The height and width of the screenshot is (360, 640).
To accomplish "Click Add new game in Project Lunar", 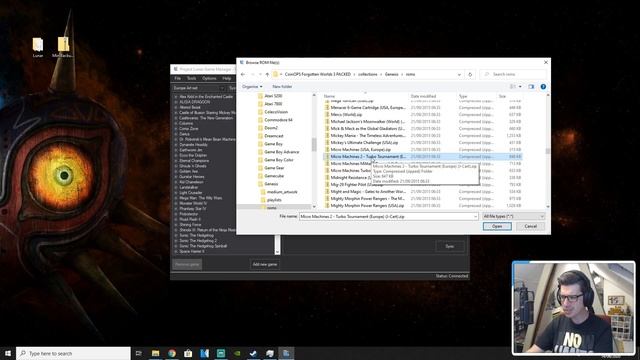I will (265, 264).
